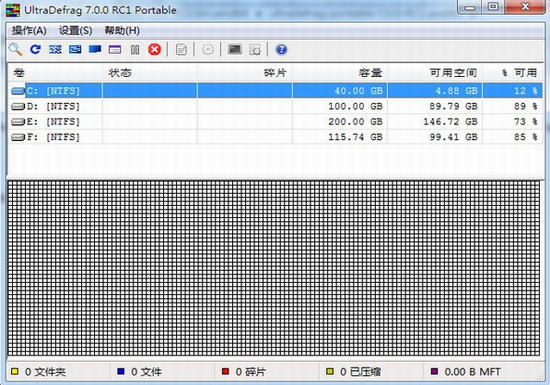Open the fragmentation report document icon

(181, 49)
